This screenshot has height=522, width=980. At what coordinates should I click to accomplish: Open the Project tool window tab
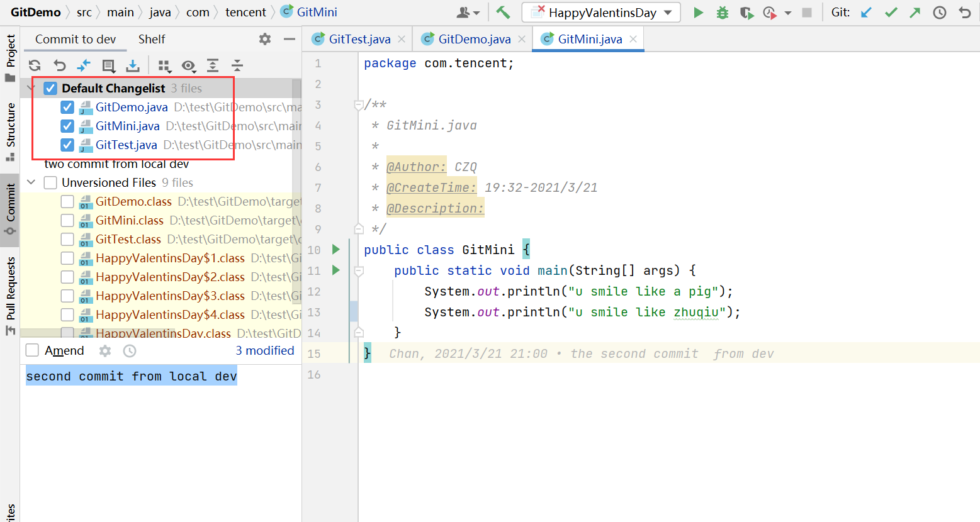click(10, 58)
